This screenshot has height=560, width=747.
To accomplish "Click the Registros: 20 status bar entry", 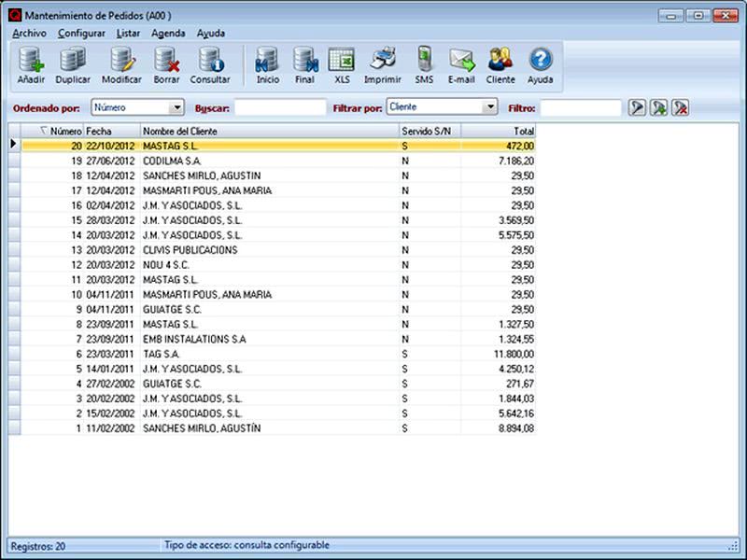I will (38, 546).
